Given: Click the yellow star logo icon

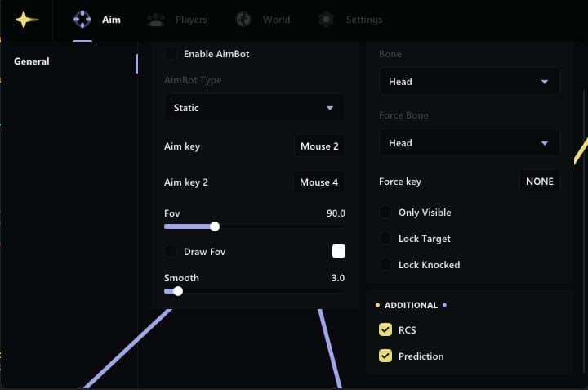Looking at the screenshot, I should point(26,20).
